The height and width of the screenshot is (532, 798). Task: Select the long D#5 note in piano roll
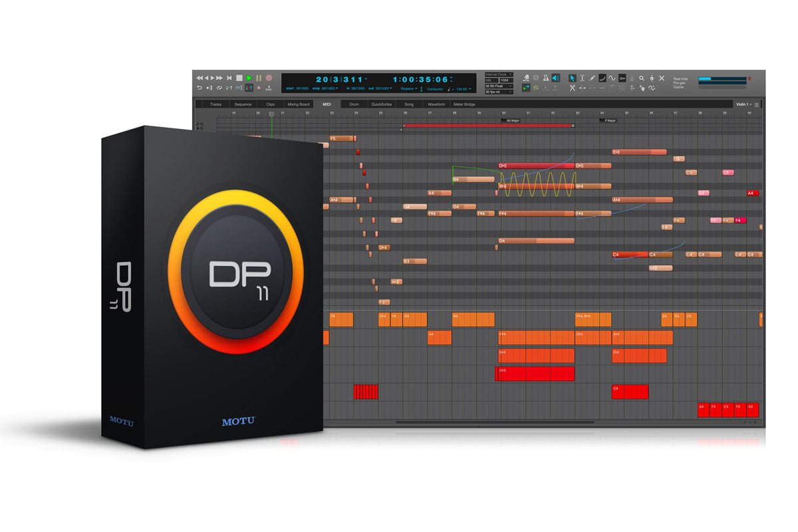536,166
